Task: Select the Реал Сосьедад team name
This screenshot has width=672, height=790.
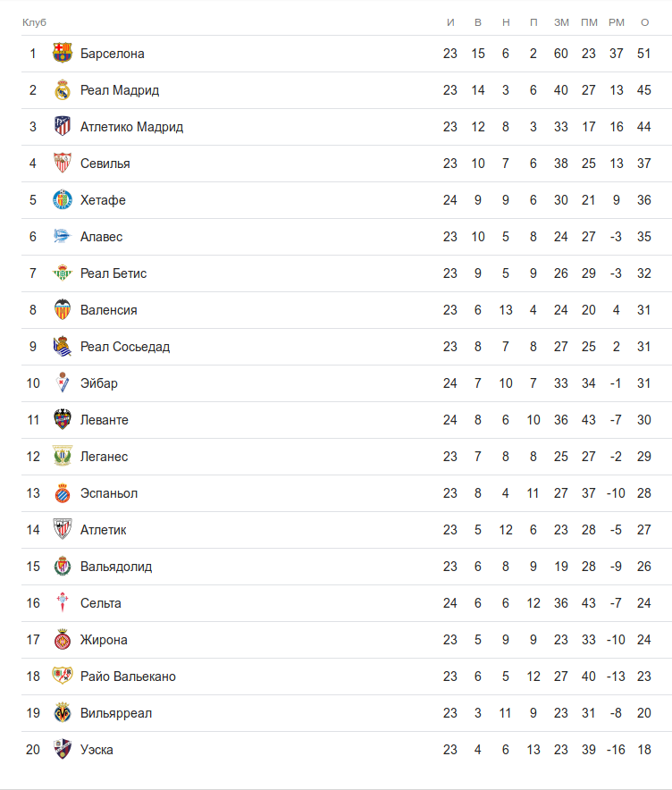Action: tap(125, 347)
